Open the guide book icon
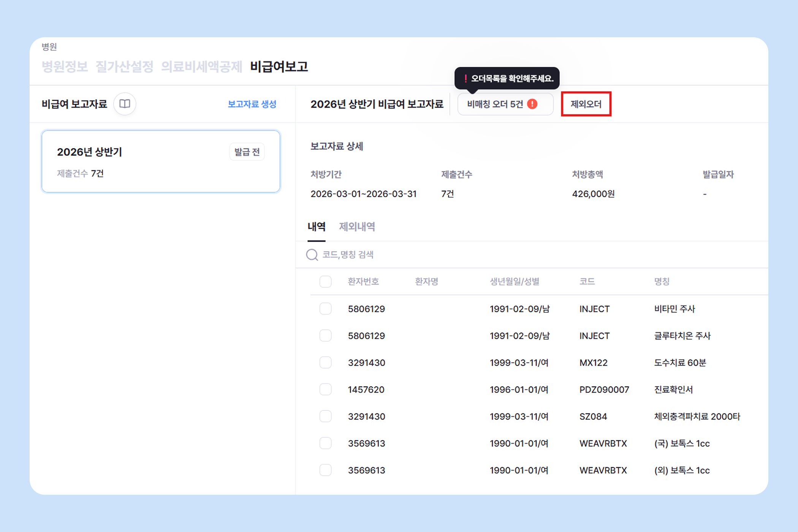The height and width of the screenshot is (532, 798). (125, 104)
